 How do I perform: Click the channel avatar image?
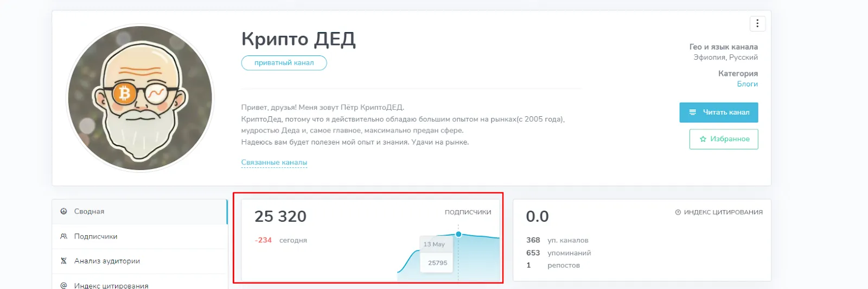pyautogui.click(x=140, y=98)
